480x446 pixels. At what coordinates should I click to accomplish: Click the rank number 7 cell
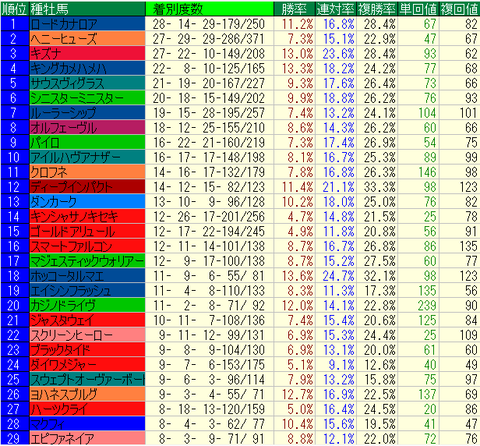tap(14, 113)
